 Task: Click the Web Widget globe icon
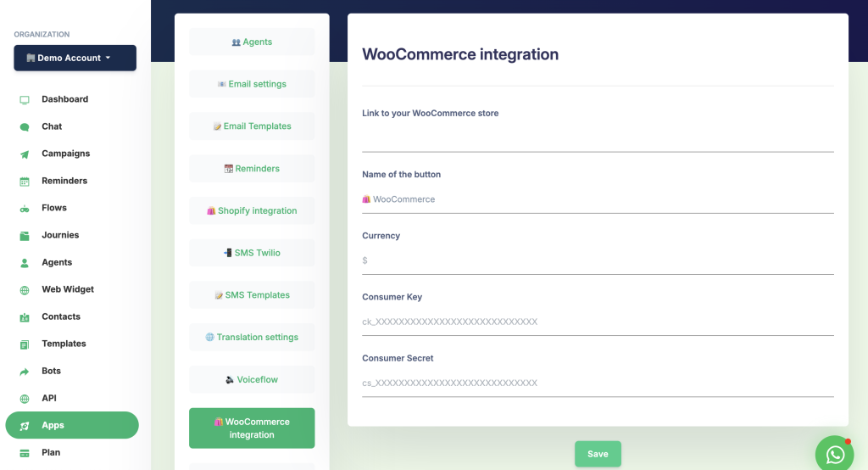(25, 290)
